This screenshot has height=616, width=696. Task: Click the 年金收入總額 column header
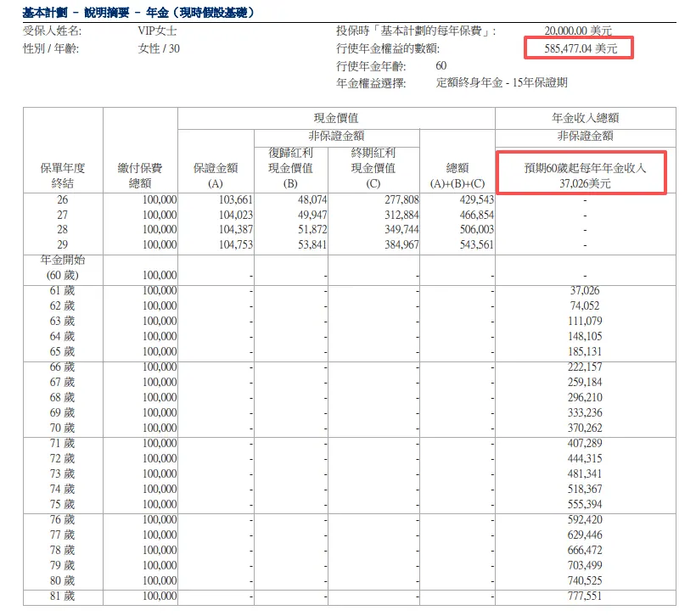pos(585,118)
